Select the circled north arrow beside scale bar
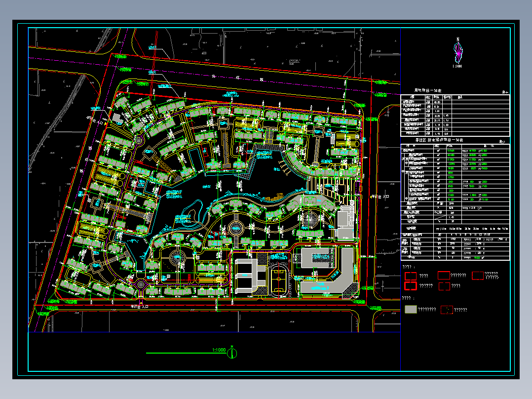 232,353
